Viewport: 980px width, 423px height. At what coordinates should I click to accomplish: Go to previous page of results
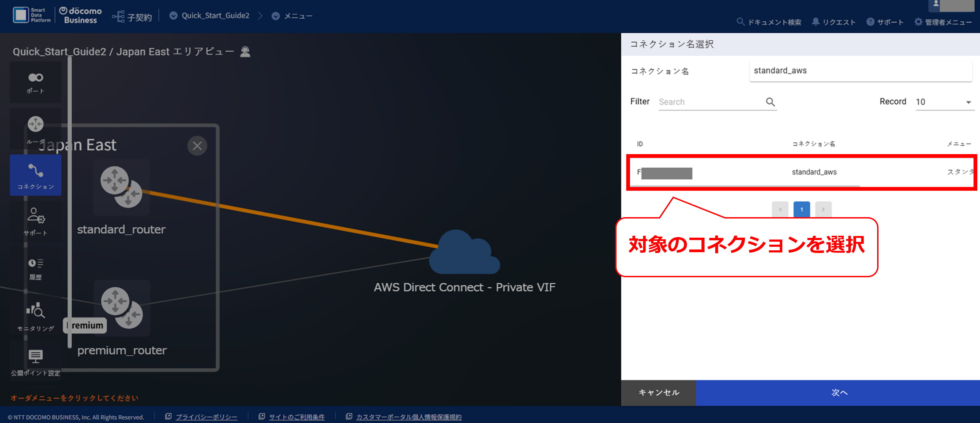click(x=780, y=209)
